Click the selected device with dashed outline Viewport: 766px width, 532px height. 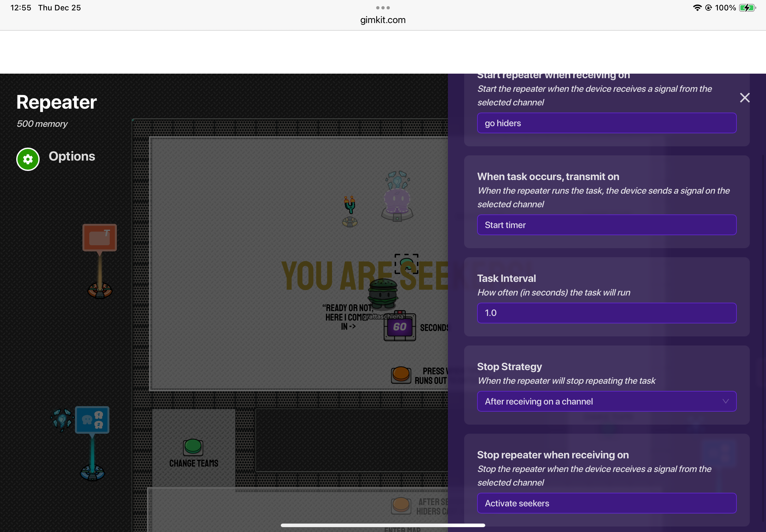[406, 264]
